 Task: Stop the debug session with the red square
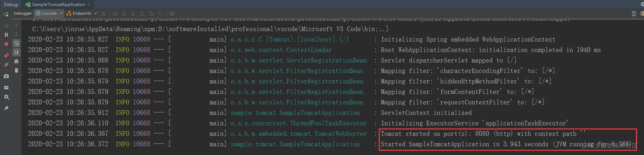coord(6,44)
